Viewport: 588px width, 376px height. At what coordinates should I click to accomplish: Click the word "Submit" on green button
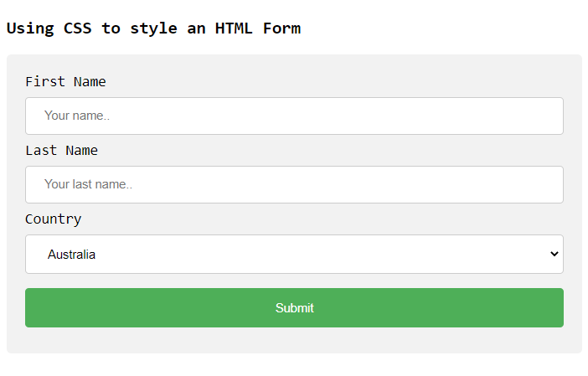294,308
